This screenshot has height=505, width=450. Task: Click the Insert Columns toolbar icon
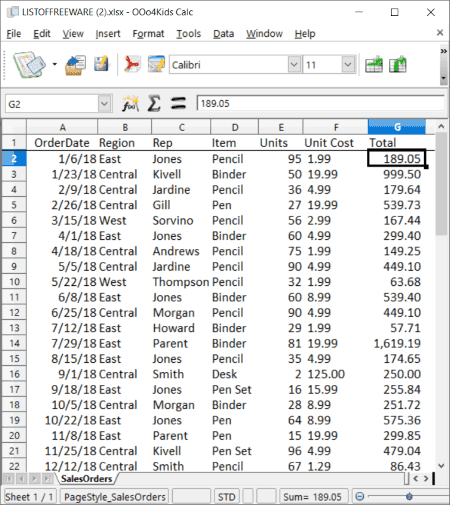pos(398,64)
